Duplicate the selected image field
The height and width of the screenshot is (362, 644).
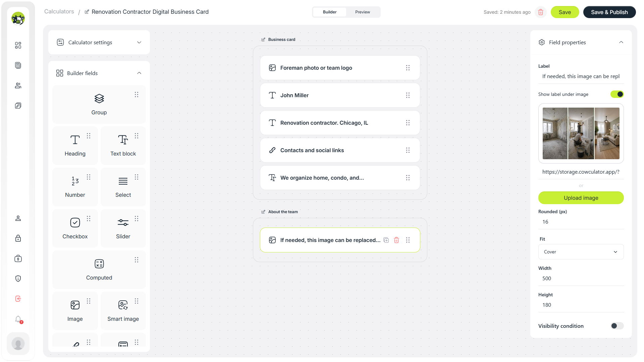click(386, 240)
